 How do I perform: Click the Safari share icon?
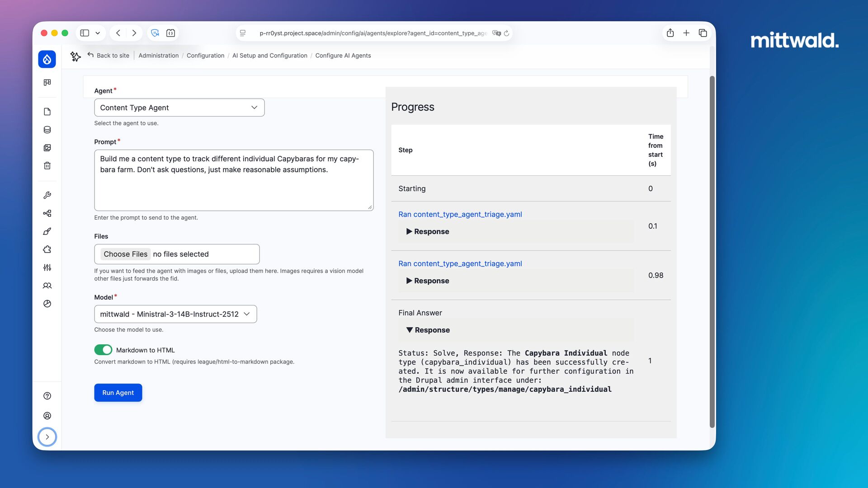670,33
